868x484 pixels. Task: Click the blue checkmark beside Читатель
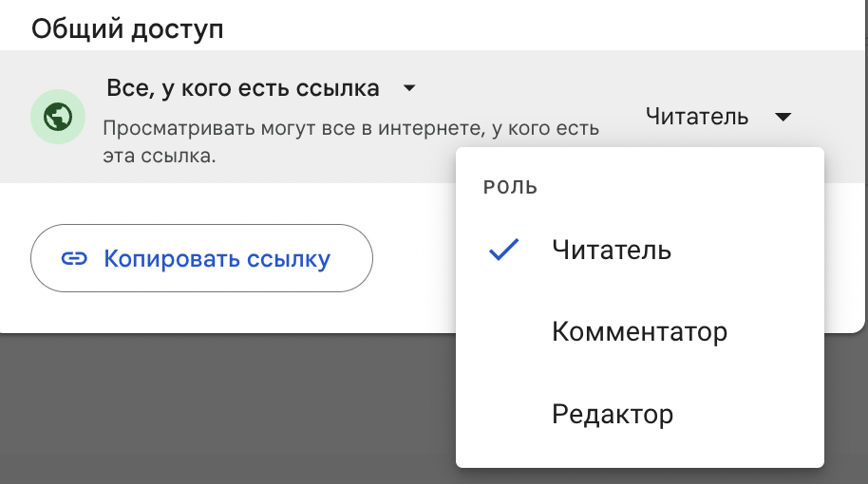503,250
